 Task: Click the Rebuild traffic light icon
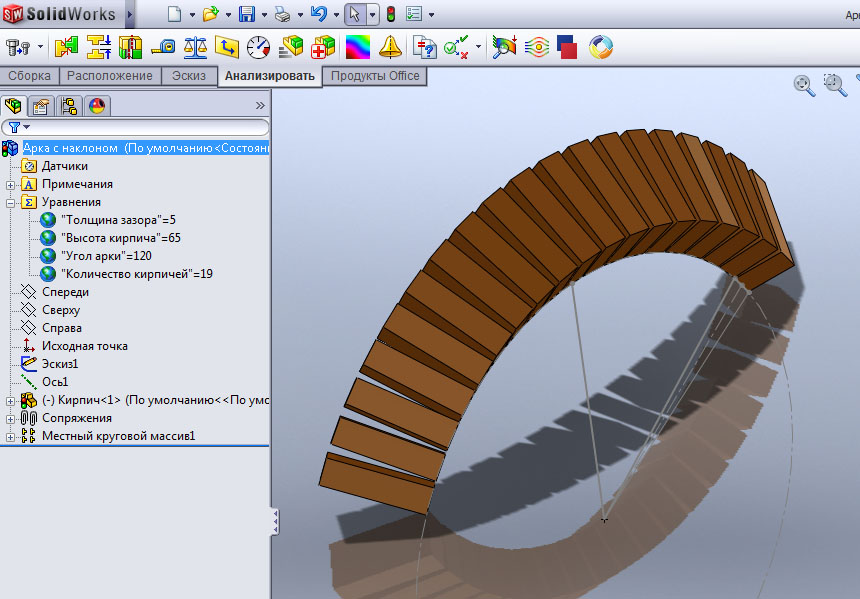(x=389, y=14)
